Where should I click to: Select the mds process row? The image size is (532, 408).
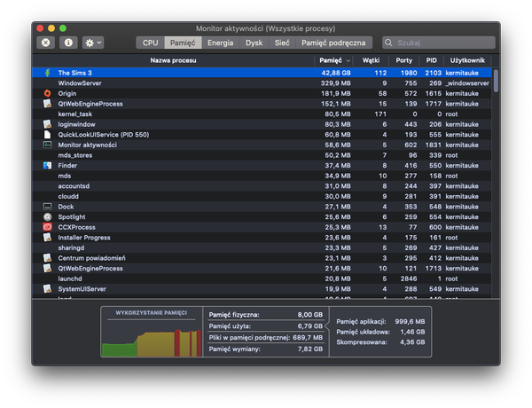(262, 176)
